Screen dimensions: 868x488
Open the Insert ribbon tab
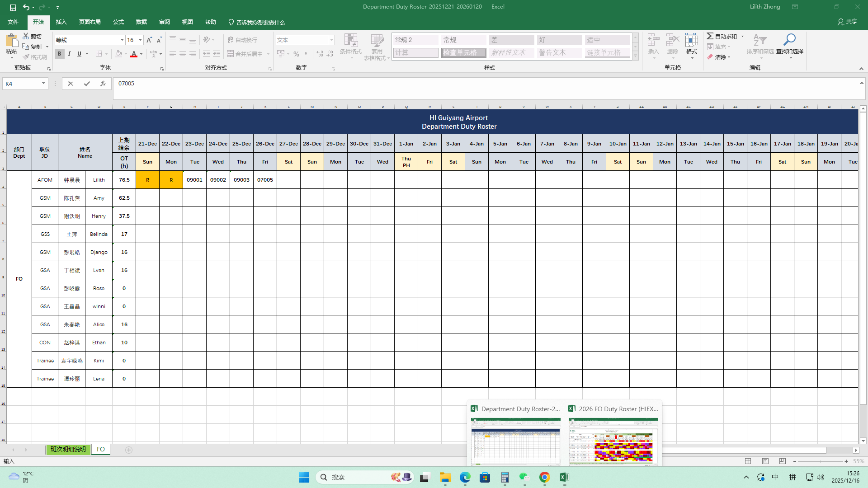click(x=61, y=22)
